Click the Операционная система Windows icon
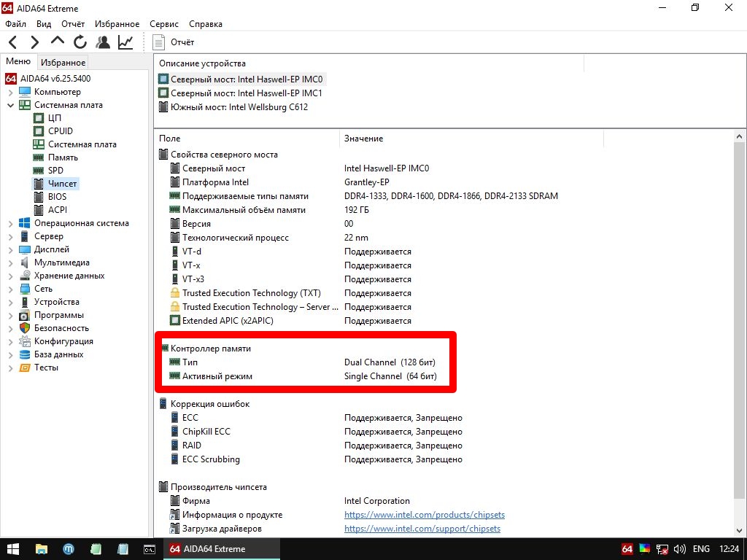The image size is (747, 560). [24, 223]
